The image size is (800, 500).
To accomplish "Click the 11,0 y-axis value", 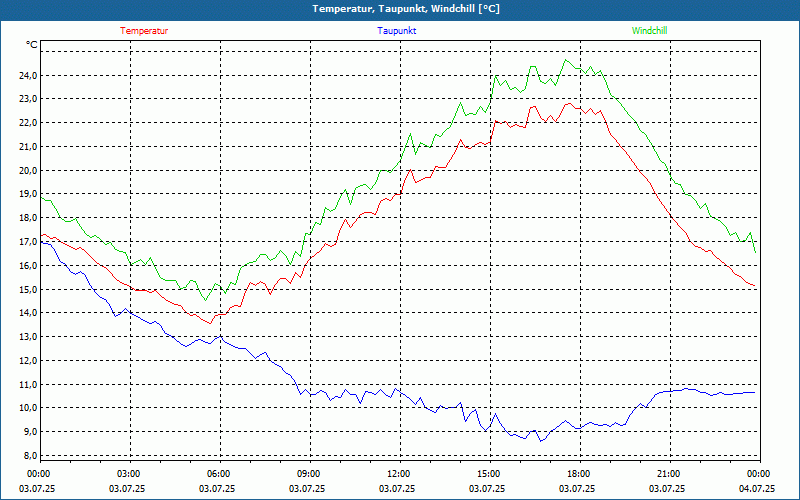I will click(28, 384).
